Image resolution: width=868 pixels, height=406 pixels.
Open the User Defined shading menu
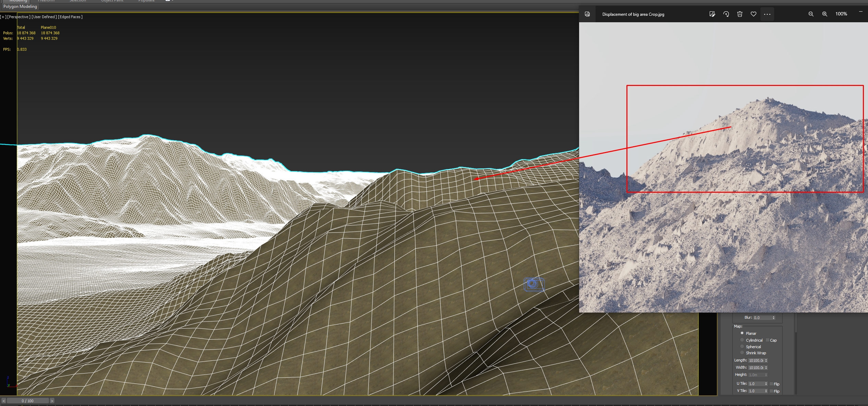coord(44,17)
